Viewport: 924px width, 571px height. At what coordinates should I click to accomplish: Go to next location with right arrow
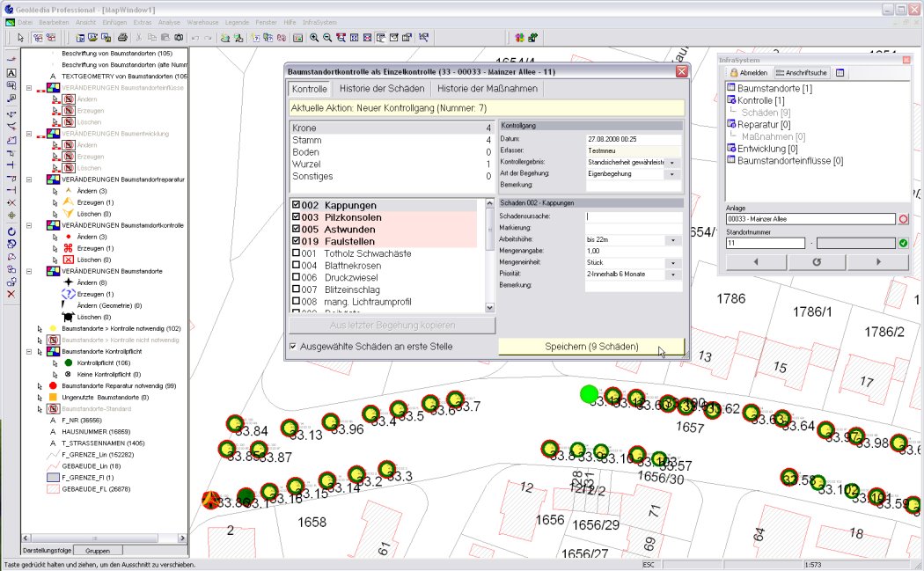(x=876, y=262)
